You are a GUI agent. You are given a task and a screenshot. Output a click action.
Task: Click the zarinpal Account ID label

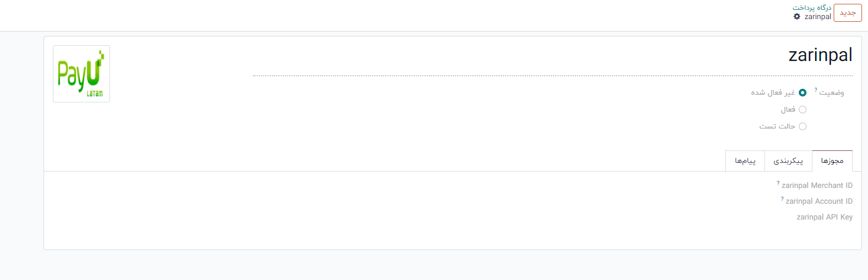[819, 202]
